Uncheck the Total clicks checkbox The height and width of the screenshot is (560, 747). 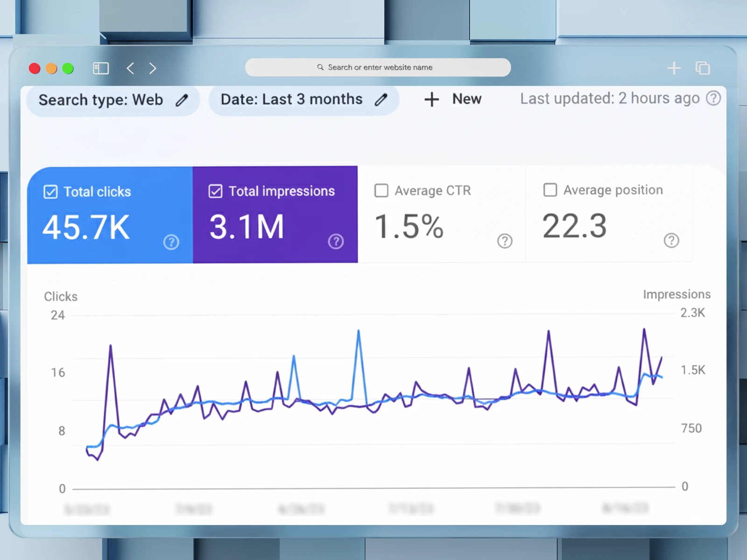click(x=50, y=192)
